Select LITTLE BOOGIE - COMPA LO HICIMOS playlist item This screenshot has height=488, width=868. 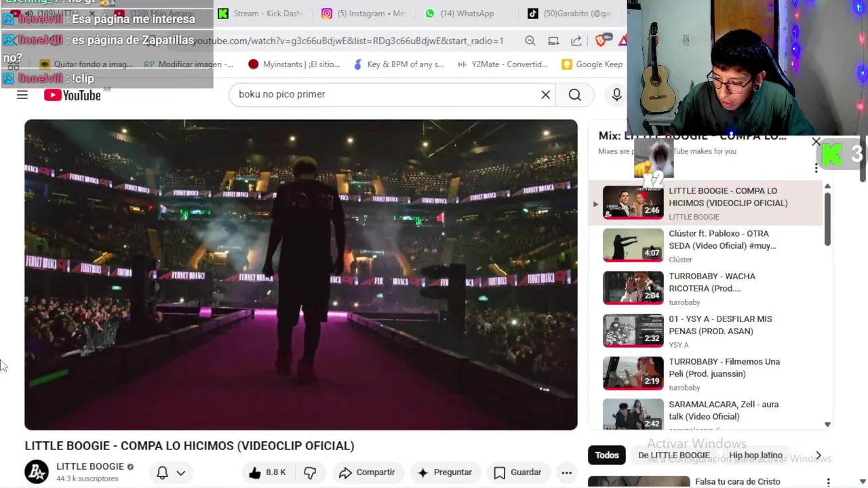tap(705, 203)
